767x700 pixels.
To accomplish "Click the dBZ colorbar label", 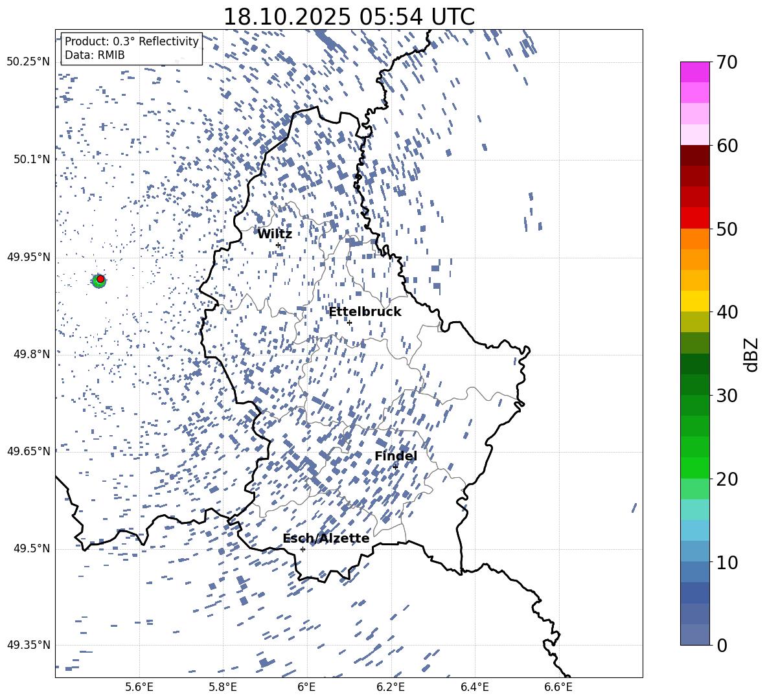I will (x=752, y=354).
